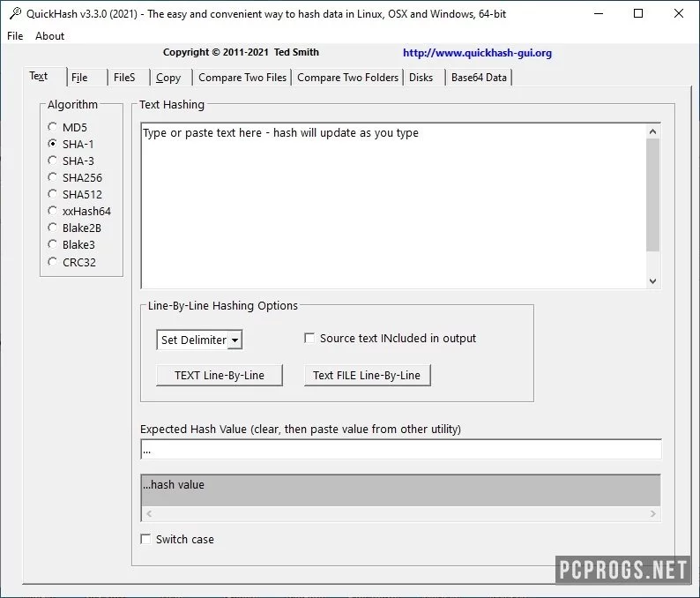700x598 pixels.
Task: Click the text area scroll down arrow
Action: [x=652, y=280]
